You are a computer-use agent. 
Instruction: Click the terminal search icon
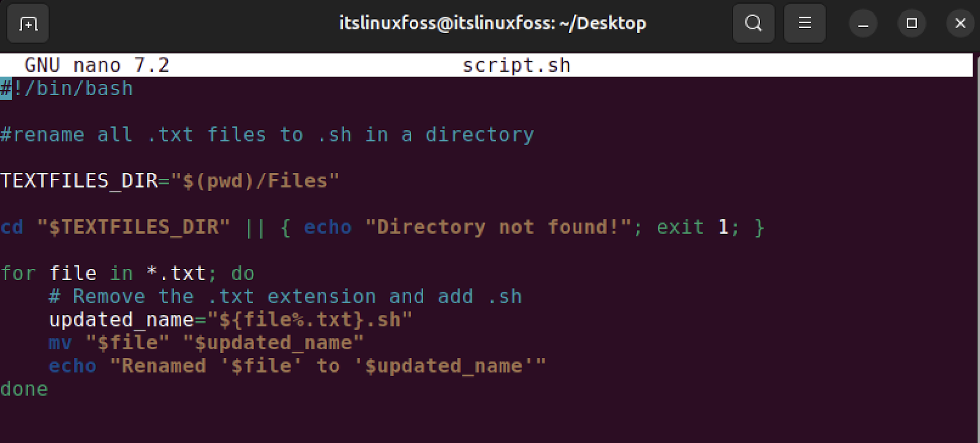[753, 24]
